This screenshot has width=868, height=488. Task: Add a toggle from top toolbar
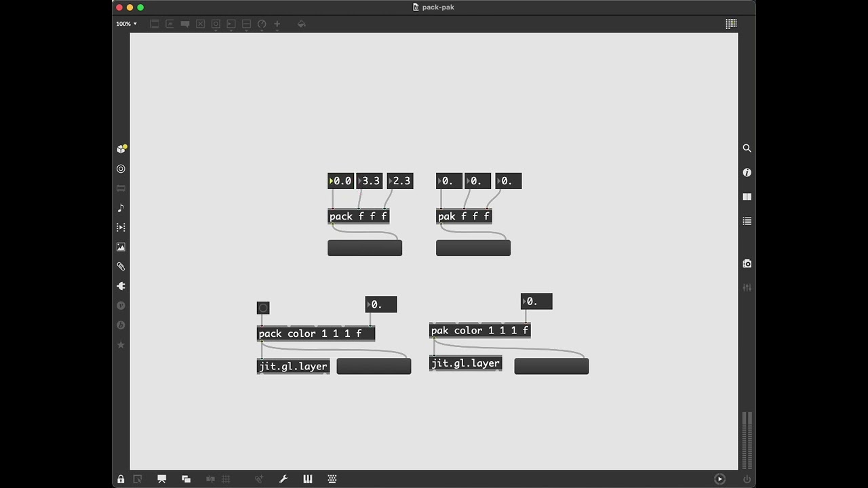(x=201, y=24)
